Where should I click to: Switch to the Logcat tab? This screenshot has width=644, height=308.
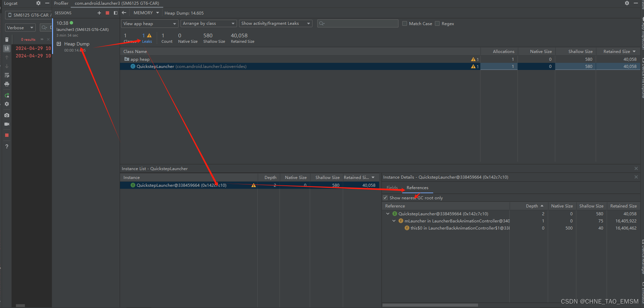pos(11,3)
